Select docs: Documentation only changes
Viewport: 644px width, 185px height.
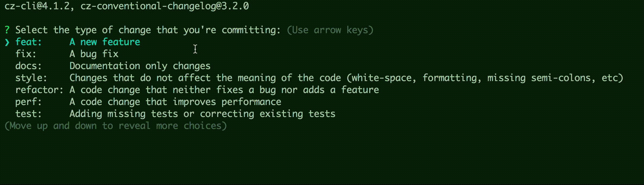113,66
